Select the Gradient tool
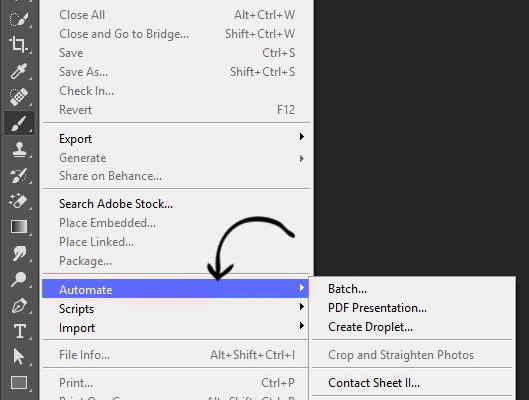This screenshot has height=400, width=529. [19, 227]
